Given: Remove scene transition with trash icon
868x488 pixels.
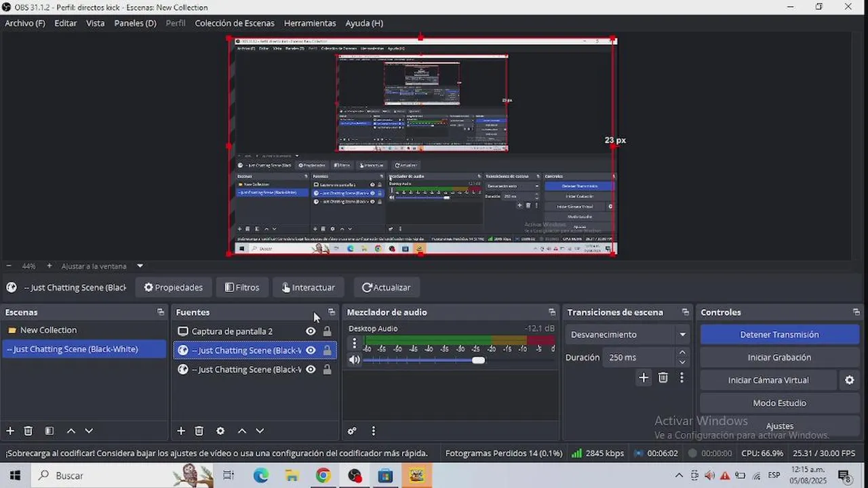Looking at the screenshot, I should (663, 378).
